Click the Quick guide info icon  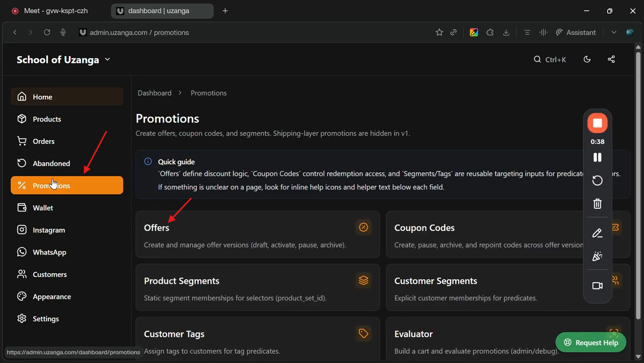pos(148,161)
